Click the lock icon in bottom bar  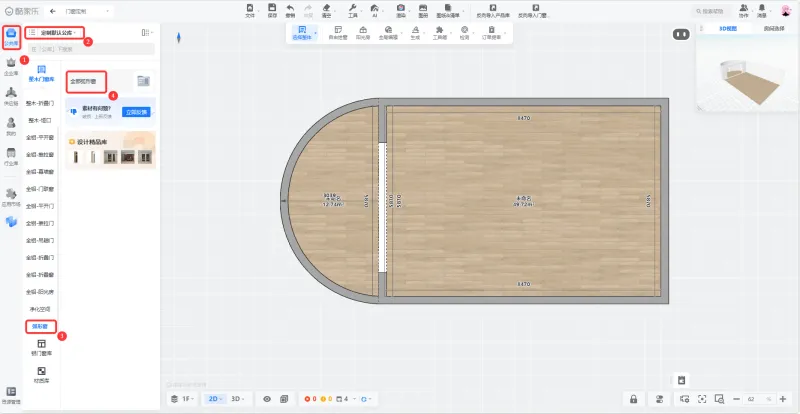pos(633,399)
